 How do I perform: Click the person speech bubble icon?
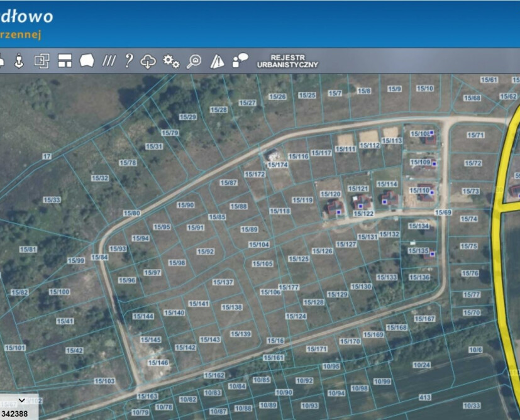coord(240,61)
